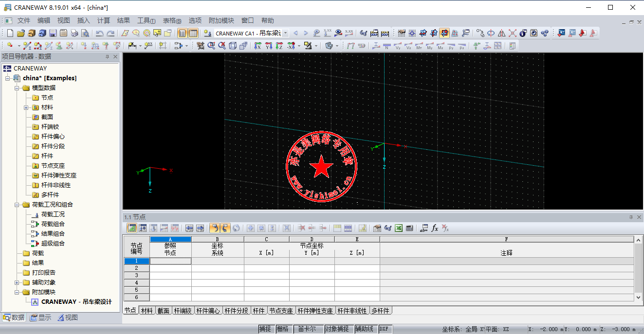Screen dimensions: 644x334
Task: Click the red X delete icon in toolbar
Action: tap(513, 33)
